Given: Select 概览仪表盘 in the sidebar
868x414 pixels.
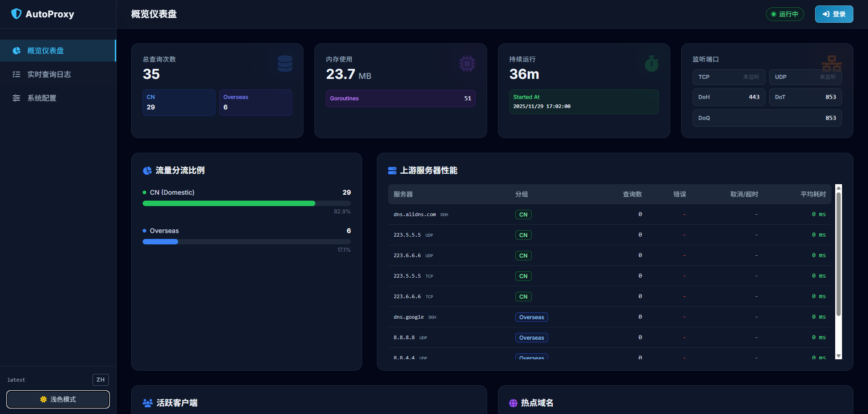Looking at the screenshot, I should point(46,51).
